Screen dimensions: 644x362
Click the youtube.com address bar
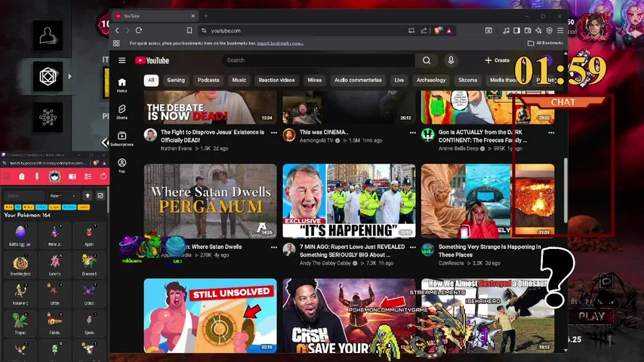pos(304,30)
